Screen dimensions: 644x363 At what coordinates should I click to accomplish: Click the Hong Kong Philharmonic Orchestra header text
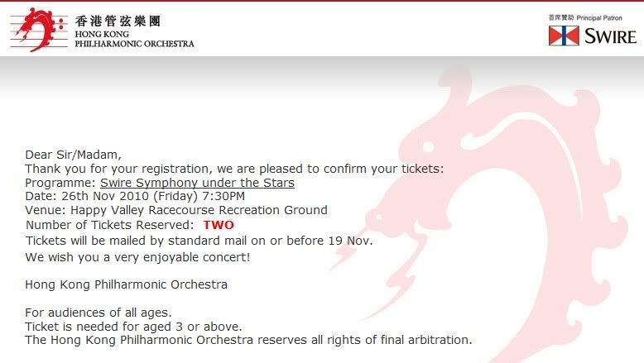[134, 39]
